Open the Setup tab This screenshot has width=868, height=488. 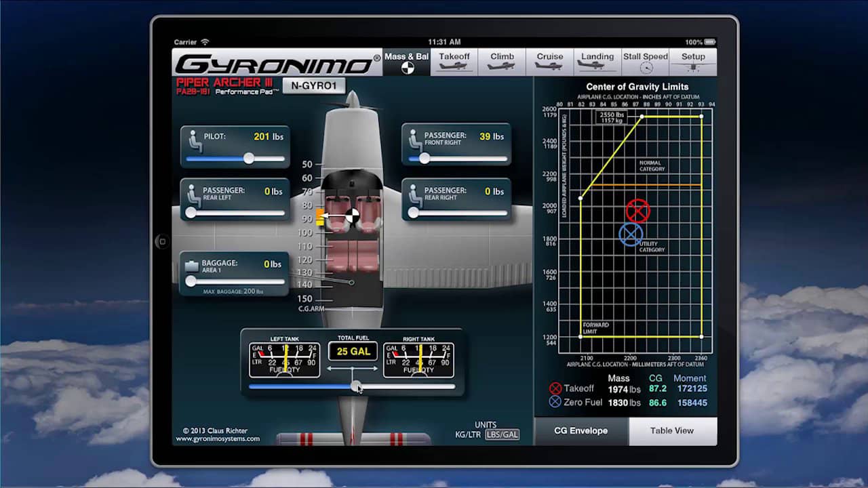pos(693,62)
